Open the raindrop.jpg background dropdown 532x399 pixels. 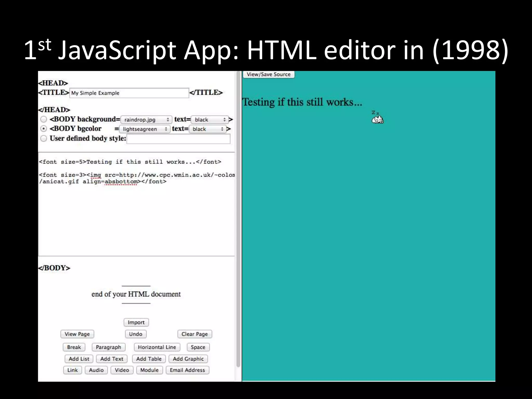pos(146,119)
